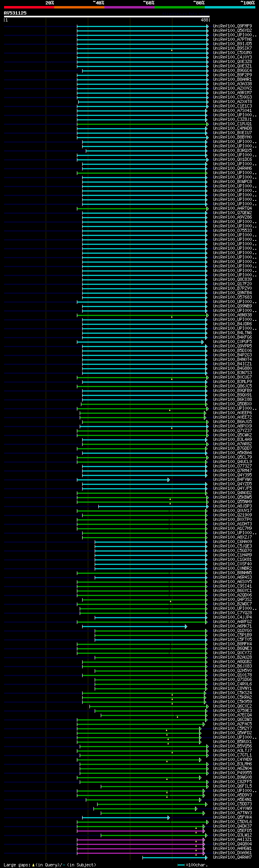Open hit UniRef100_A7ECQ4
The height and width of the screenshot is (868, 259).
coord(232,715)
